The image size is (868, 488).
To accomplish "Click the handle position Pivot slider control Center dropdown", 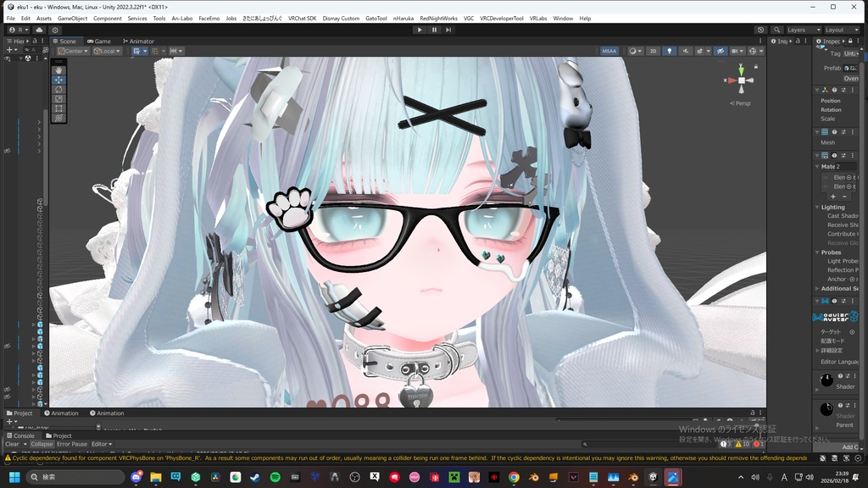I will (x=73, y=50).
